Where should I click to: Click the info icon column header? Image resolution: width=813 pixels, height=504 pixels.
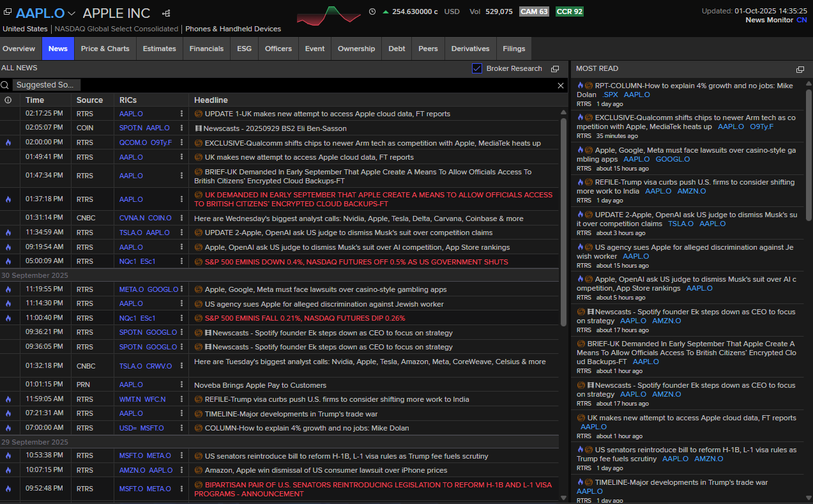pos(8,100)
